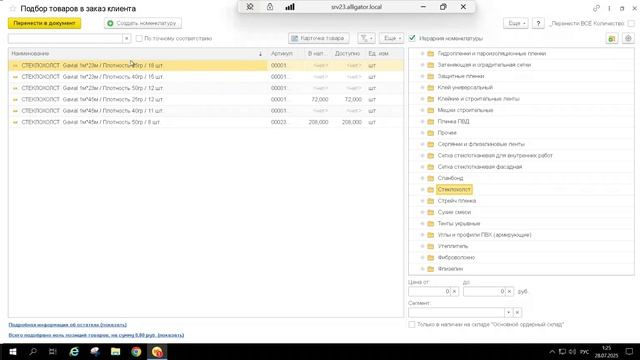The height and width of the screenshot is (360, 640).
Task: Select row '1м*45м / Плотность 25гр / 12 шт'
Action: [206, 100]
